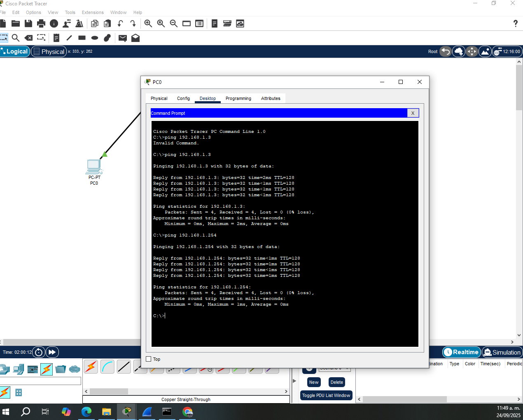Click the Paste icon in toolbar
The width and height of the screenshot is (523, 420).
[107, 23]
